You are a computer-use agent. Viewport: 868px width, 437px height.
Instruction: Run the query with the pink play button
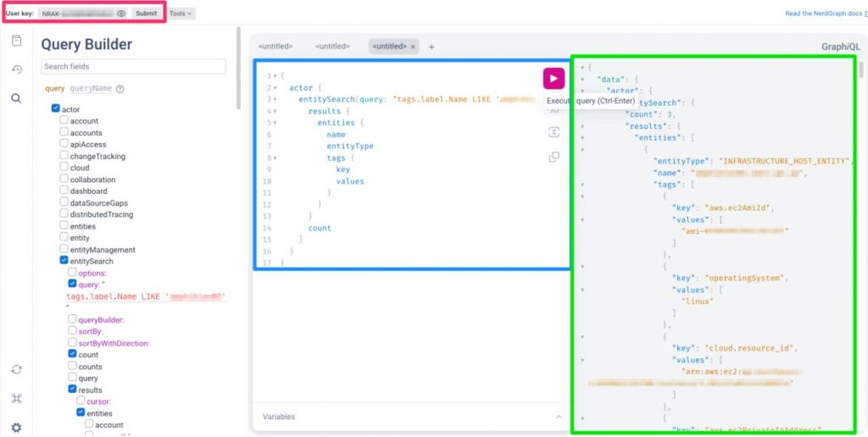click(554, 79)
